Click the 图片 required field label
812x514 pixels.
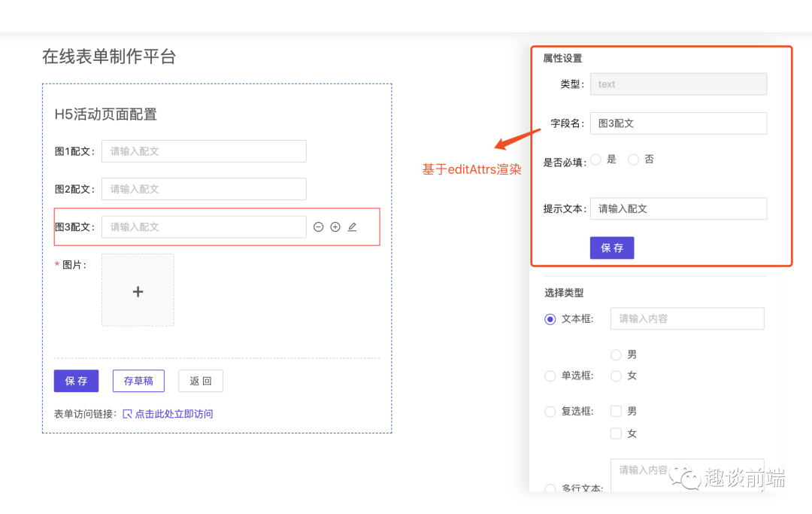[x=71, y=265]
